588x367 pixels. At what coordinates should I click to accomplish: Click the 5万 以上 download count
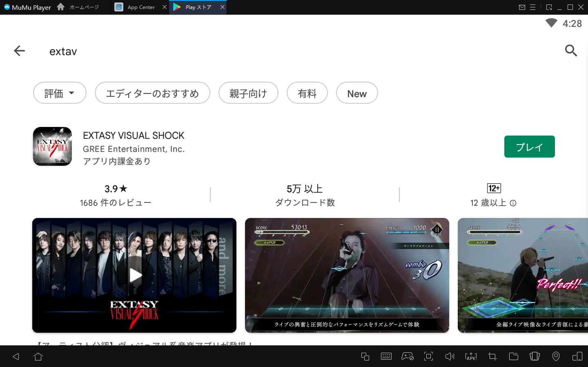click(305, 189)
